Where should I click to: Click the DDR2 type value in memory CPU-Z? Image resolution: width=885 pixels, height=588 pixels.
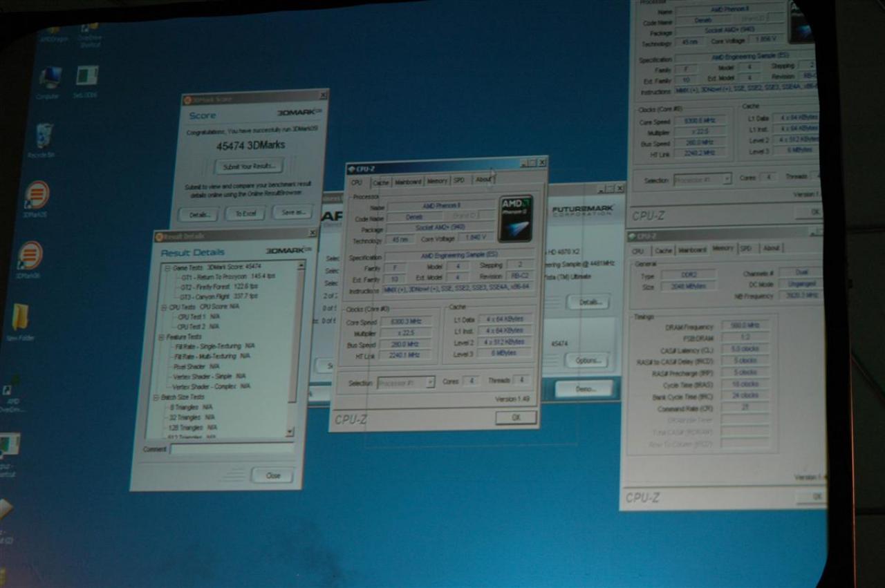pyautogui.click(x=688, y=275)
